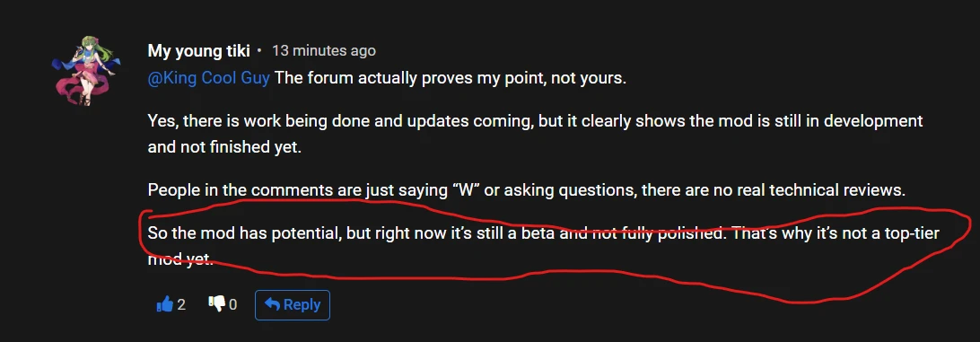
Task: Click the line starting People in the comments
Action: [526, 190]
